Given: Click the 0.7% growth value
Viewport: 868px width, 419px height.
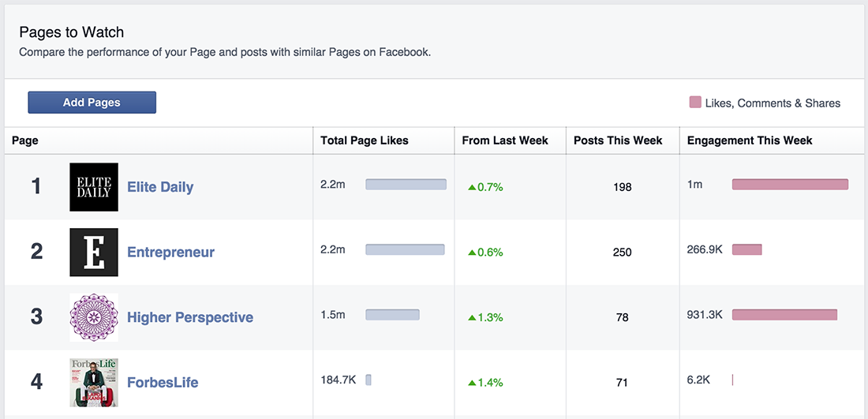Looking at the screenshot, I should 490,188.
